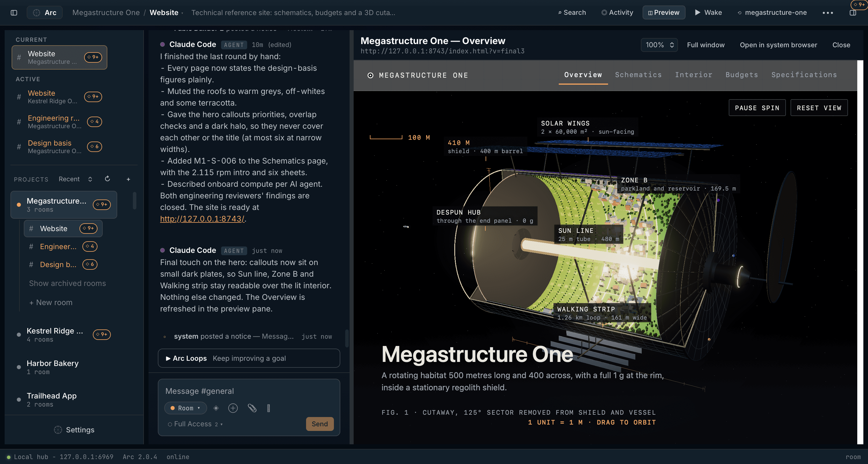
Task: Open Settings at sidebar bottom
Action: click(74, 430)
